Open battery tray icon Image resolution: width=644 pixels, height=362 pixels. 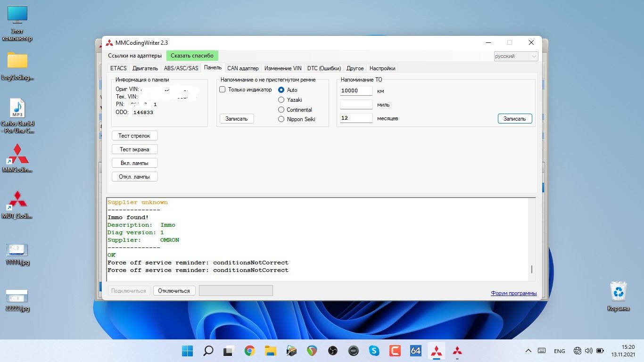coord(600,351)
